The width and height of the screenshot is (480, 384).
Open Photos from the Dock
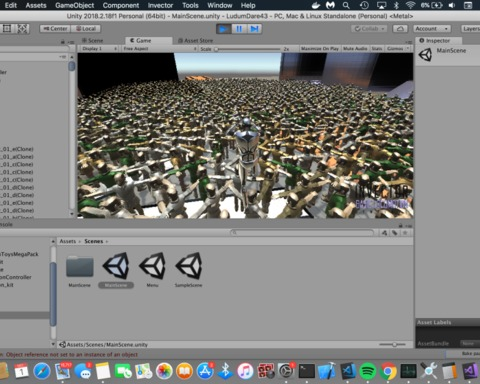[164, 371]
